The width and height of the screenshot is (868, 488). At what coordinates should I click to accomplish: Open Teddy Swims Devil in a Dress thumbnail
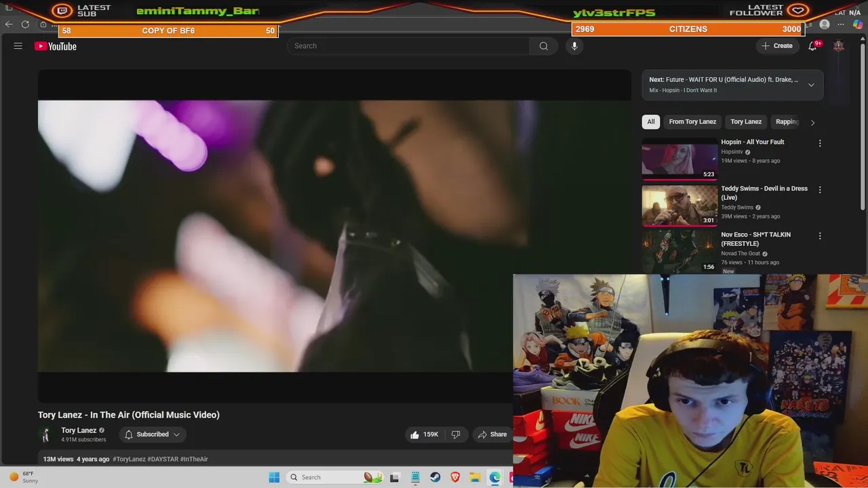(679, 205)
